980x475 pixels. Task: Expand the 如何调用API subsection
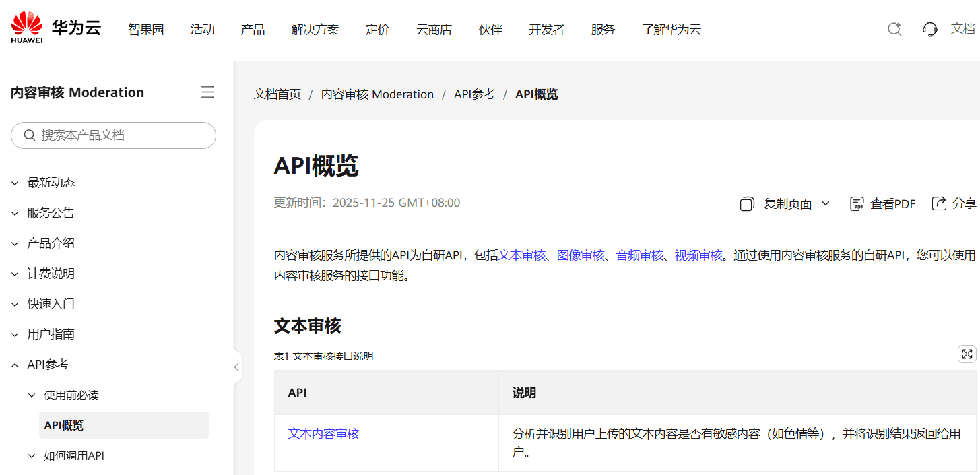[32, 456]
